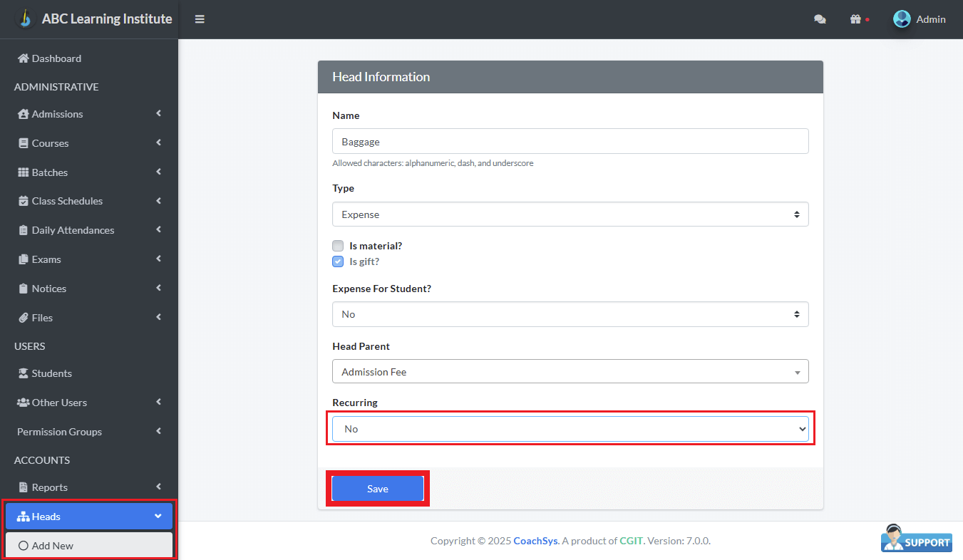Open Students from the sidebar
Image resolution: width=963 pixels, height=560 pixels.
51,373
